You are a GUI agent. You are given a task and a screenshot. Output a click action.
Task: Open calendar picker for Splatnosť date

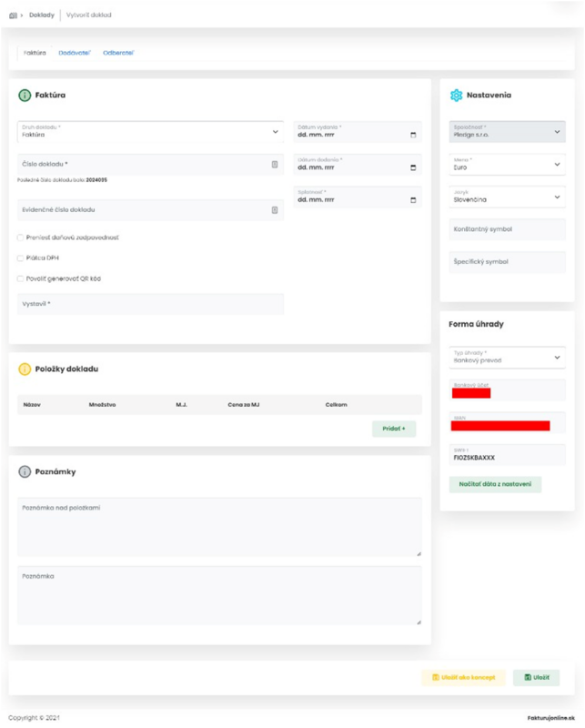point(413,200)
